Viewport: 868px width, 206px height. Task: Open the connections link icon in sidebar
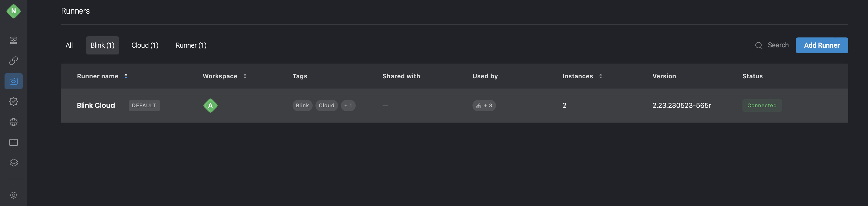coord(14,61)
